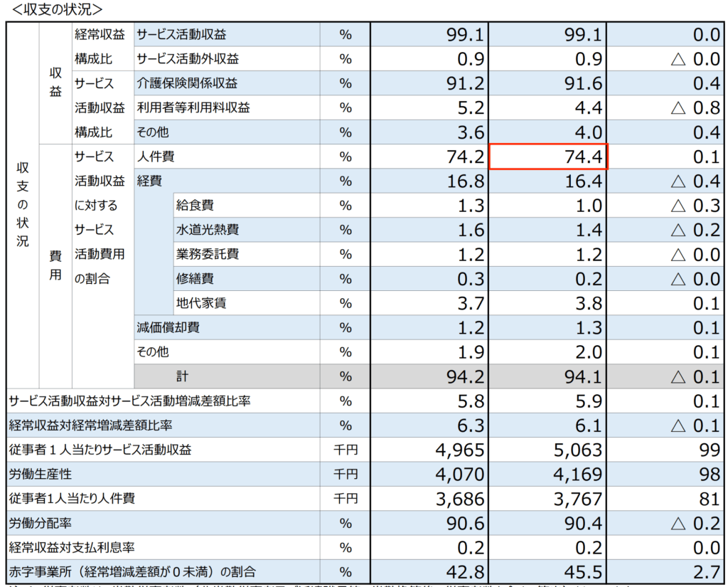Image resolution: width=728 pixels, height=587 pixels.
Task: Select the 赤字事業所 percentage 45.5
Action: click(x=549, y=572)
